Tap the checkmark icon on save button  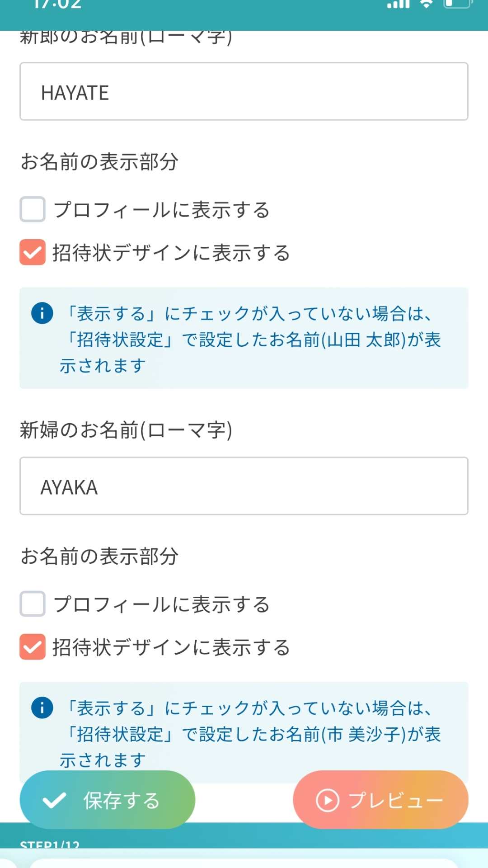(54, 800)
